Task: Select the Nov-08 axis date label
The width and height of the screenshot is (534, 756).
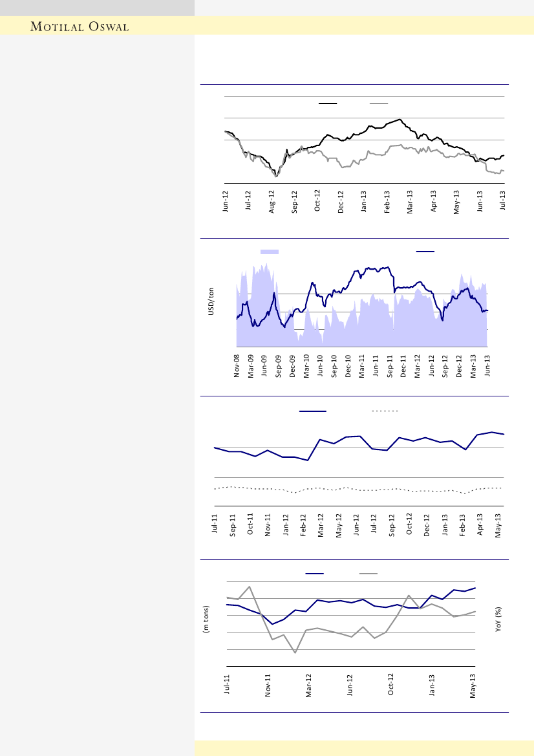Action: click(237, 366)
